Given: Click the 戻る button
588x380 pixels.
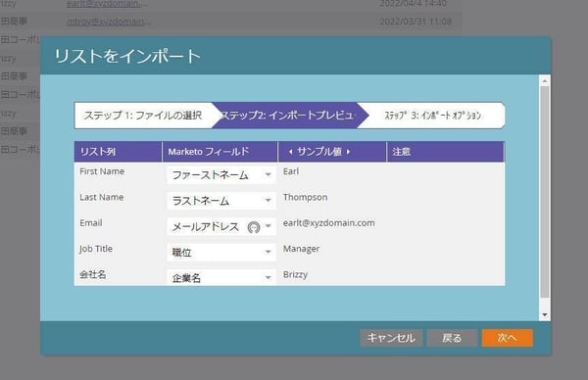Looking at the screenshot, I should 452,338.
